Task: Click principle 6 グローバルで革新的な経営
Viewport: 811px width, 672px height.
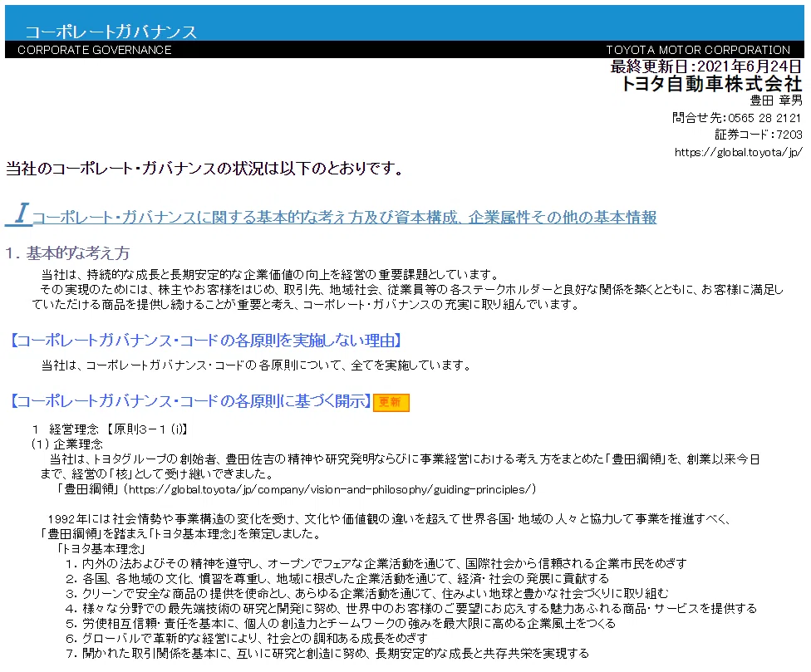Action: click(247, 639)
